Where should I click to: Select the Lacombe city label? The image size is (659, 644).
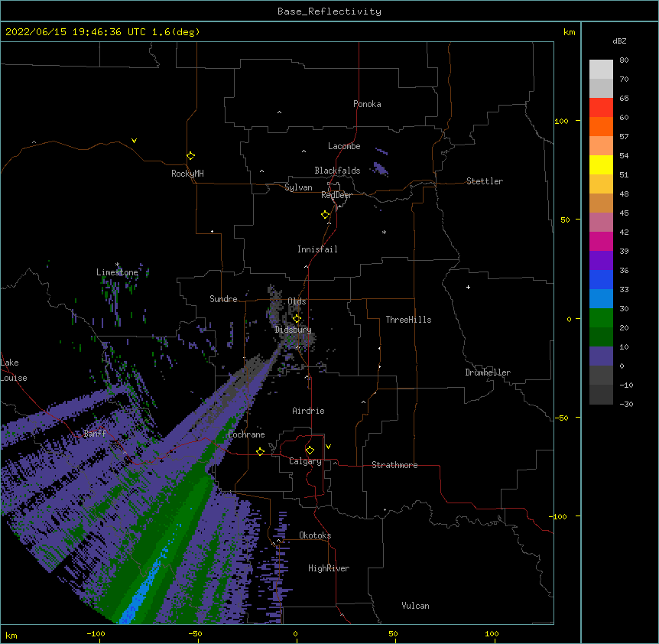tap(344, 146)
